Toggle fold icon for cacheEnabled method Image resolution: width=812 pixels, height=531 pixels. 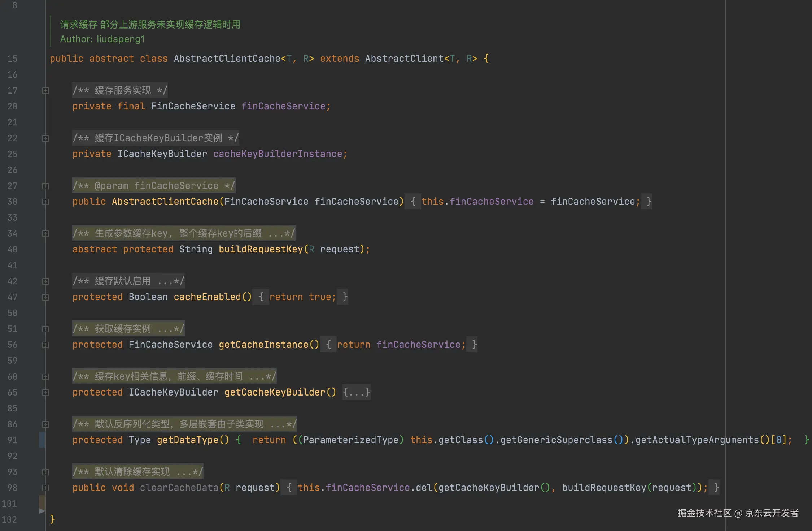[45, 297]
